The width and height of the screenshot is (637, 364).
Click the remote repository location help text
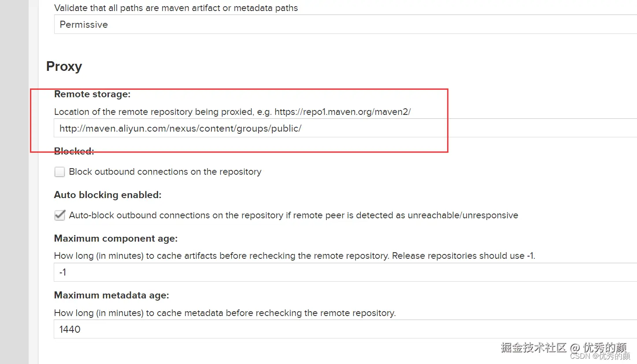(232, 112)
